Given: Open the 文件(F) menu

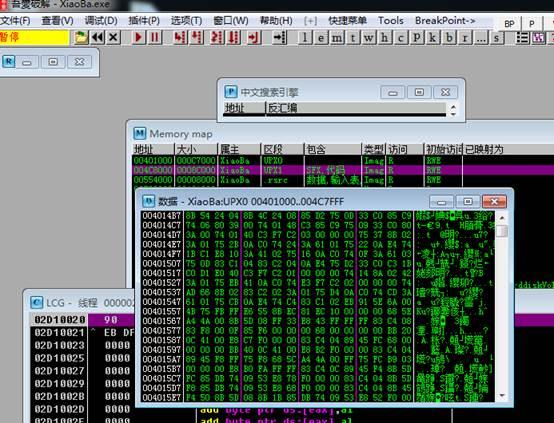Looking at the screenshot, I should coord(15,21).
